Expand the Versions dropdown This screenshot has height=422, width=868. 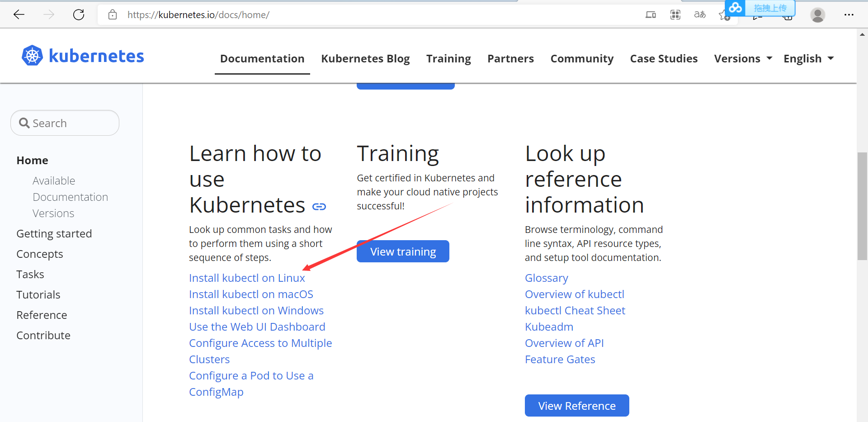[x=743, y=59]
